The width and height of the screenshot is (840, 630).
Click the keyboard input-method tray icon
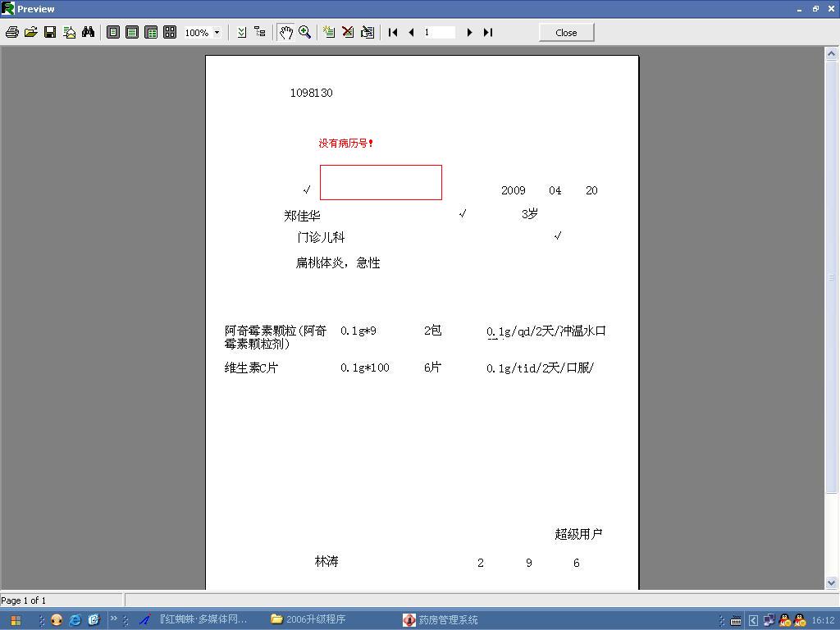coord(736,621)
